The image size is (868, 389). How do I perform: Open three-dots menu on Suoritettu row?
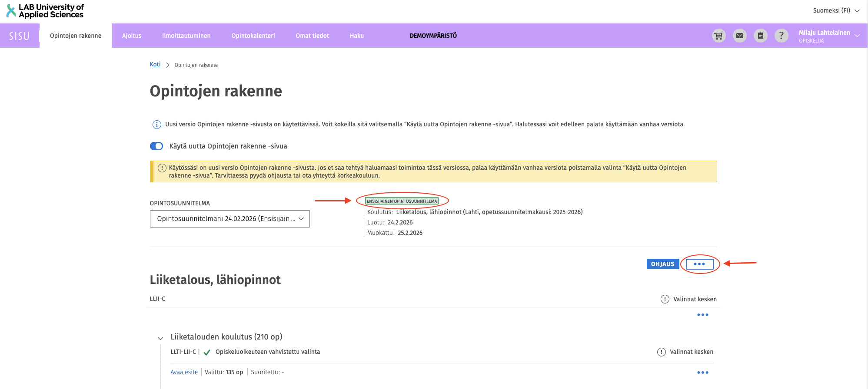702,373
